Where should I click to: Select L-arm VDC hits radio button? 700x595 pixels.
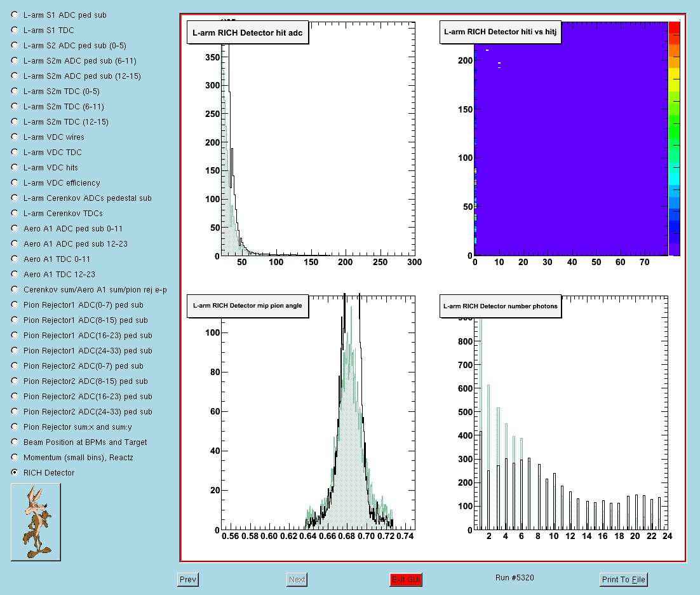pos(15,167)
